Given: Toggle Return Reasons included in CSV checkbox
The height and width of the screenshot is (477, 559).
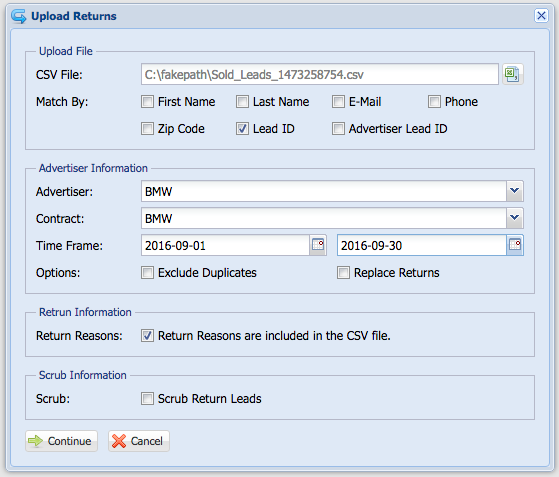Looking at the screenshot, I should pos(147,335).
